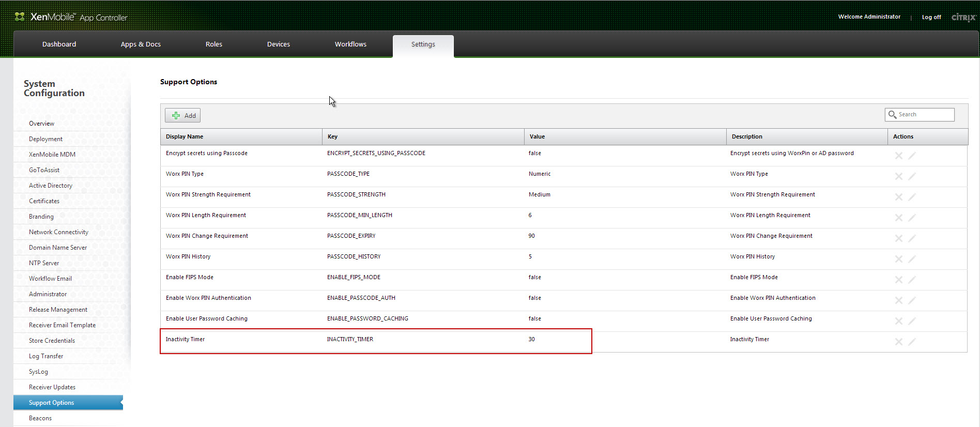
Task: Click the Log off link
Action: 931,17
